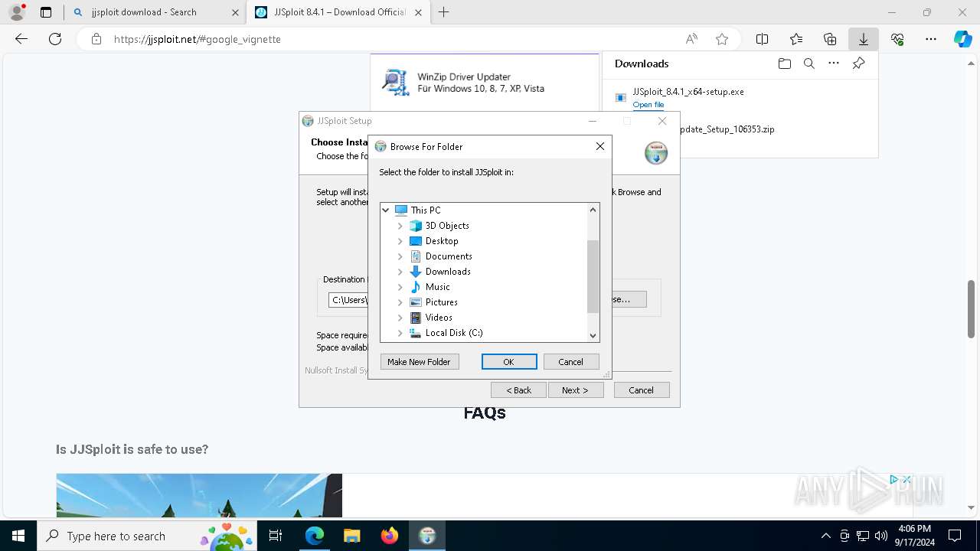980x551 pixels.
Task: Open Task View on the taskbar
Action: pos(276,536)
